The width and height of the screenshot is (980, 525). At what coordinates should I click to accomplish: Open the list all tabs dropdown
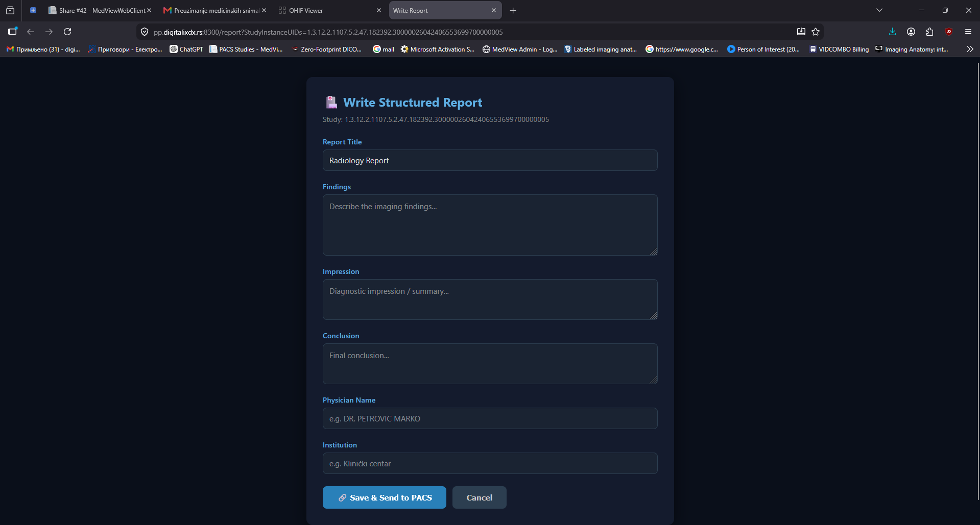point(879,10)
